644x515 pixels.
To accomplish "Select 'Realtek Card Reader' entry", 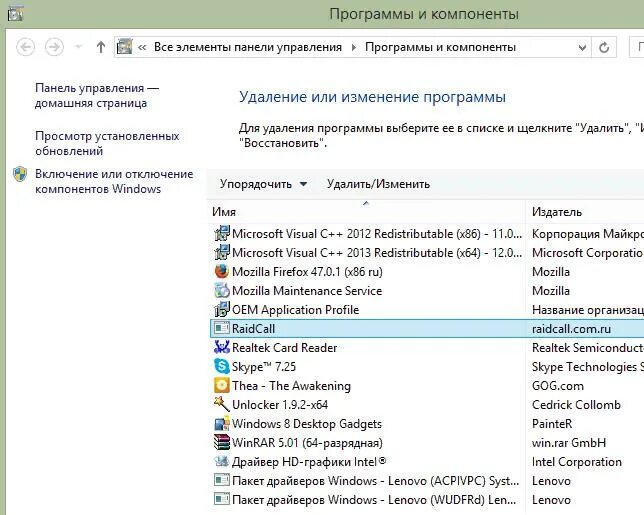I will point(285,348).
